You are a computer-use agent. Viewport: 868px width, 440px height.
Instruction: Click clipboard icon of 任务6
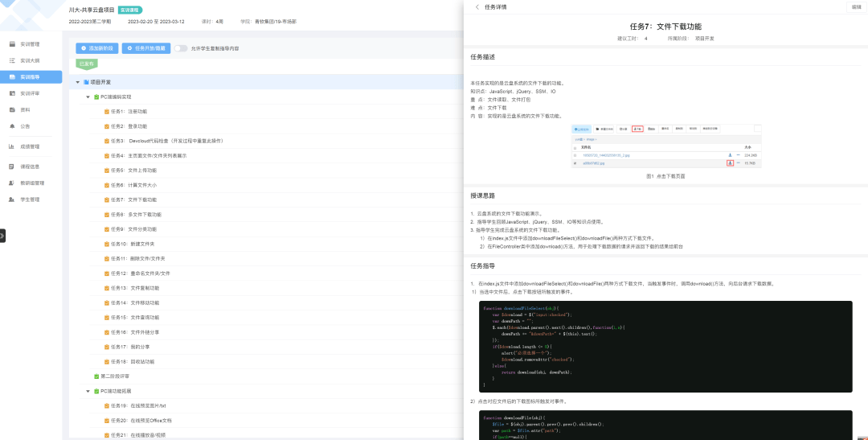[107, 185]
